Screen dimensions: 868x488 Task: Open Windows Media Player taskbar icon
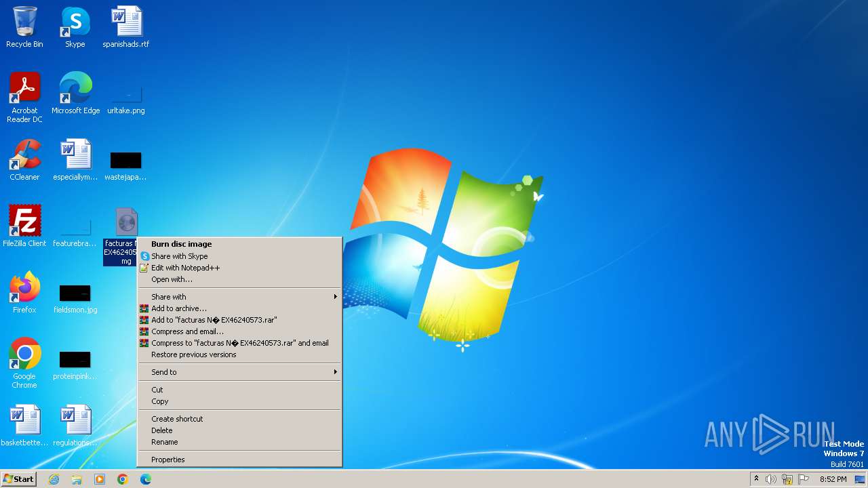100,479
